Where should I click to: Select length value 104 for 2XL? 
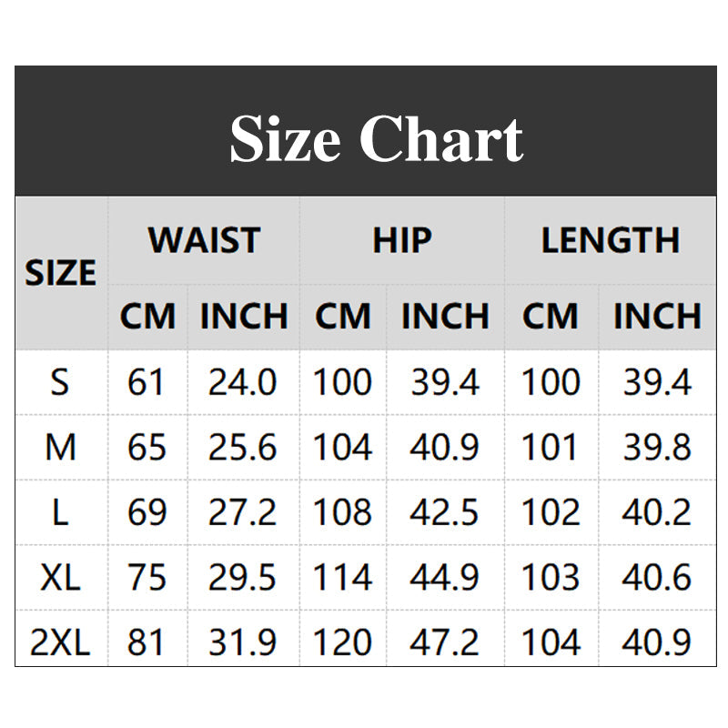click(551, 643)
